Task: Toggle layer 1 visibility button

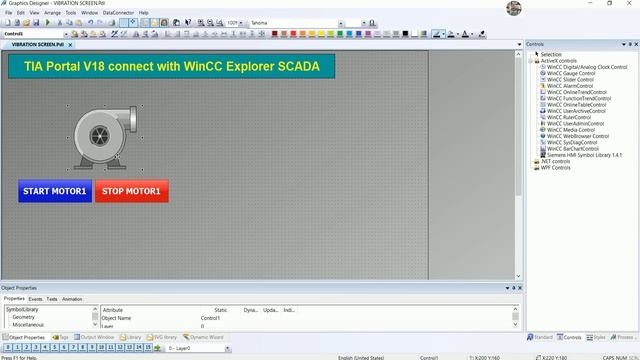Action: [17, 348]
